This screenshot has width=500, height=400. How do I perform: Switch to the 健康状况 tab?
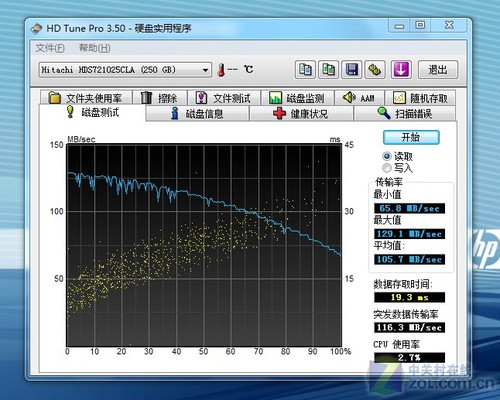pyautogui.click(x=301, y=114)
